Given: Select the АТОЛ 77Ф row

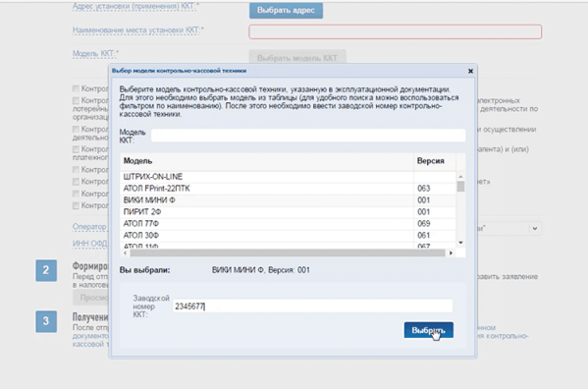Looking at the screenshot, I should [x=288, y=224].
